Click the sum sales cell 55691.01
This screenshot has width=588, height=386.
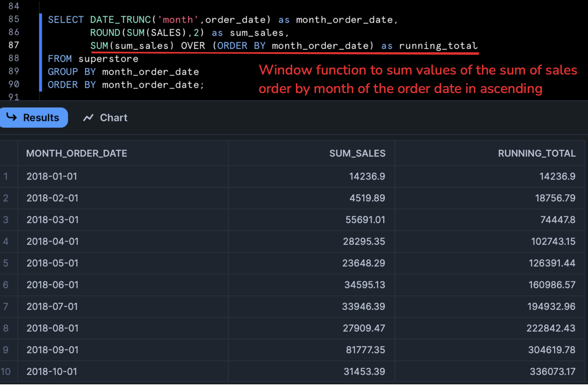pos(365,220)
